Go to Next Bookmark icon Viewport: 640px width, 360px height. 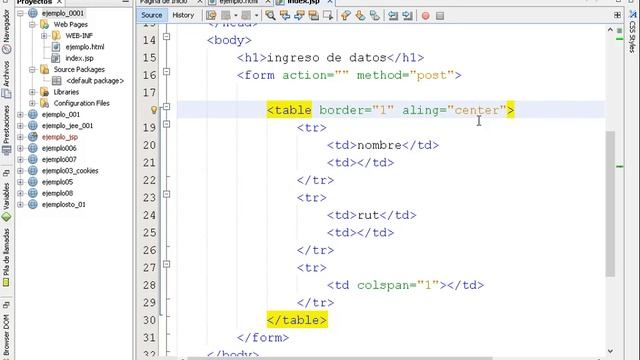tap(360, 16)
